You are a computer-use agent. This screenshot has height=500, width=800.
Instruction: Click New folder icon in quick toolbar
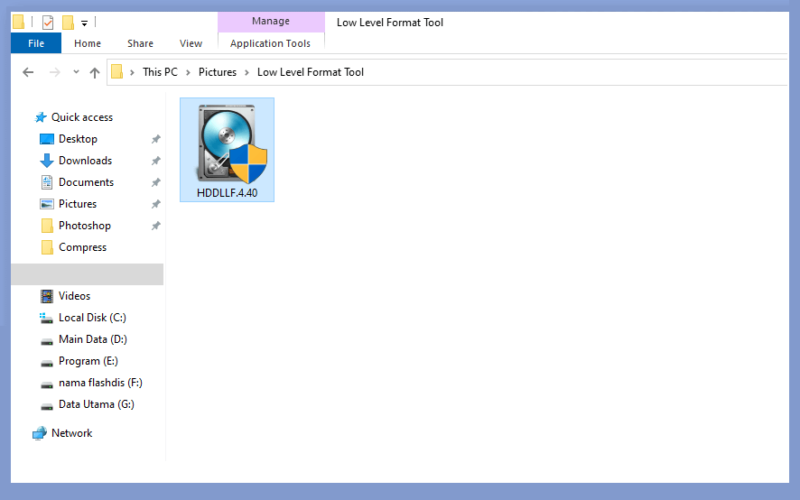pyautogui.click(x=68, y=22)
